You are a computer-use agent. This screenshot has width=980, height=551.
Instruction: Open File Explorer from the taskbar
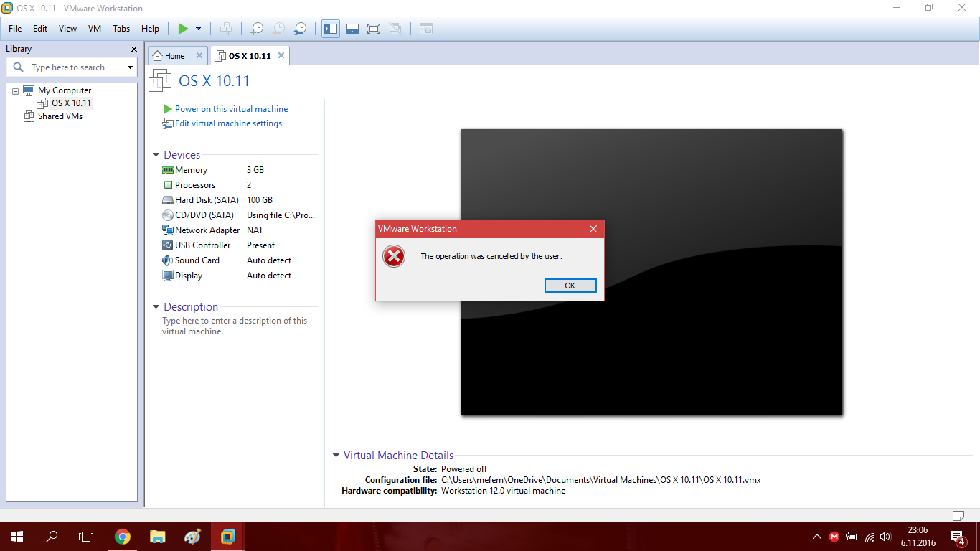pyautogui.click(x=158, y=536)
